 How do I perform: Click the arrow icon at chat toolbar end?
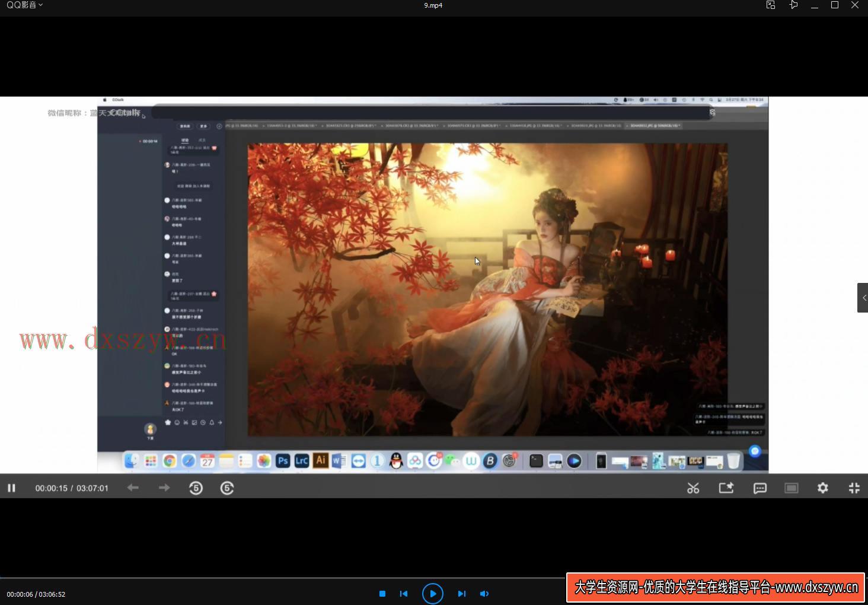click(220, 422)
